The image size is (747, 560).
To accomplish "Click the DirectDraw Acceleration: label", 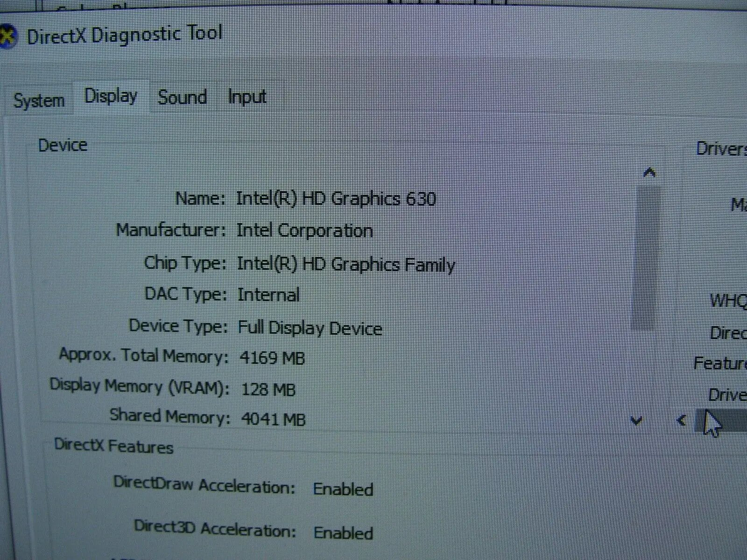I will (204, 484).
